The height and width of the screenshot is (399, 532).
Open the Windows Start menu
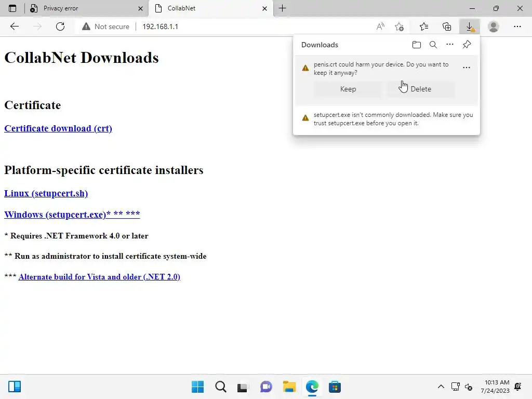point(197,387)
